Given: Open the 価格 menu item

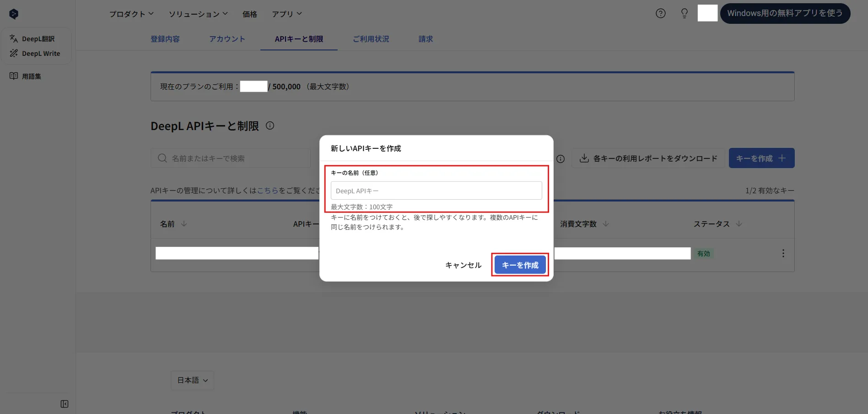Looking at the screenshot, I should coord(250,14).
